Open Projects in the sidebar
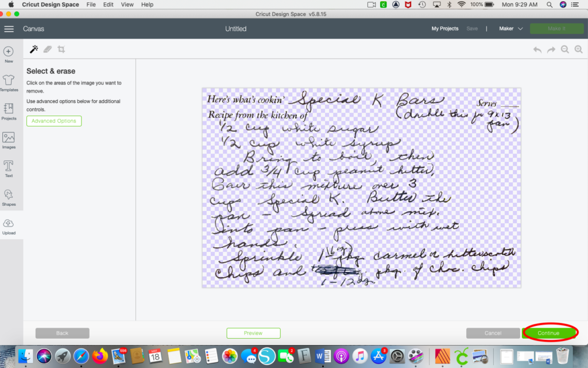 click(x=9, y=112)
